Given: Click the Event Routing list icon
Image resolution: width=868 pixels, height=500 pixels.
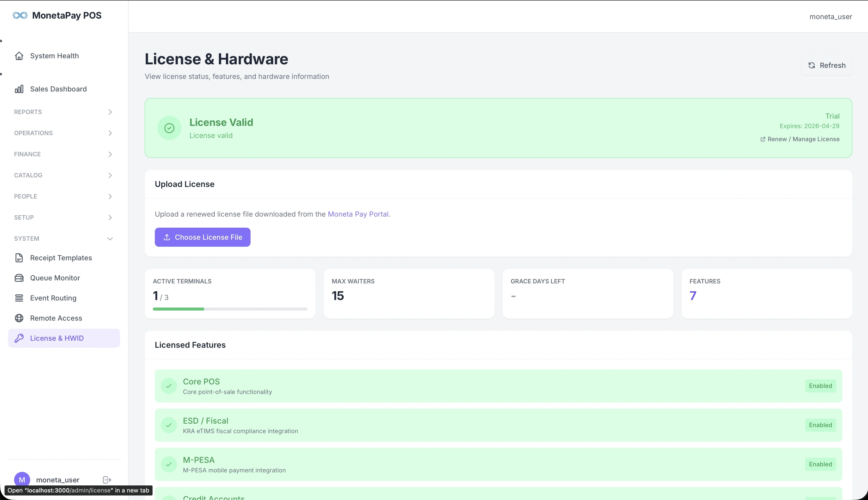Looking at the screenshot, I should (19, 298).
